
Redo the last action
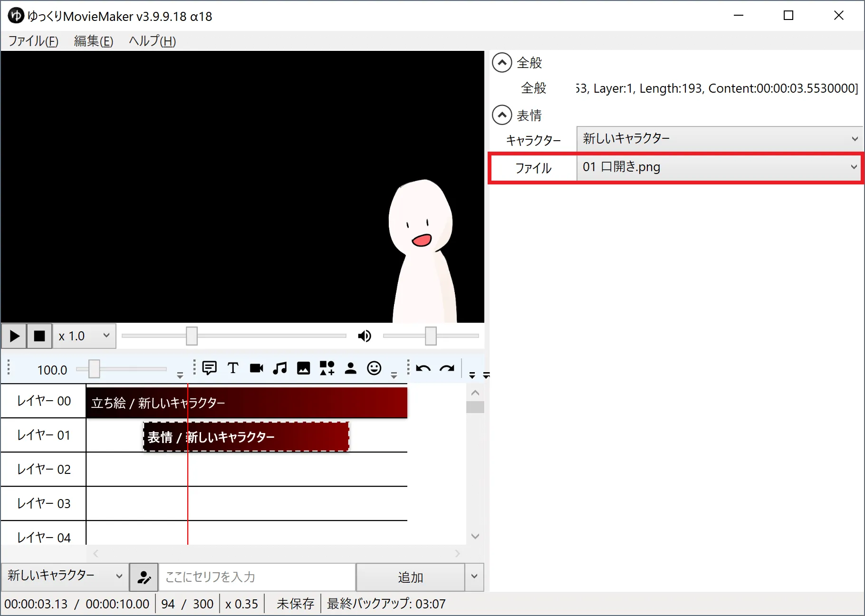pyautogui.click(x=447, y=368)
